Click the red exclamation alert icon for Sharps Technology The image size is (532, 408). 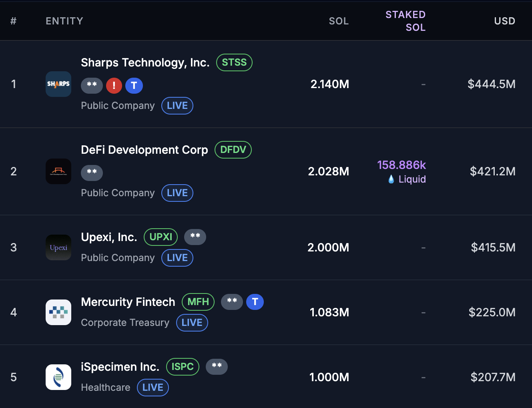pyautogui.click(x=114, y=86)
